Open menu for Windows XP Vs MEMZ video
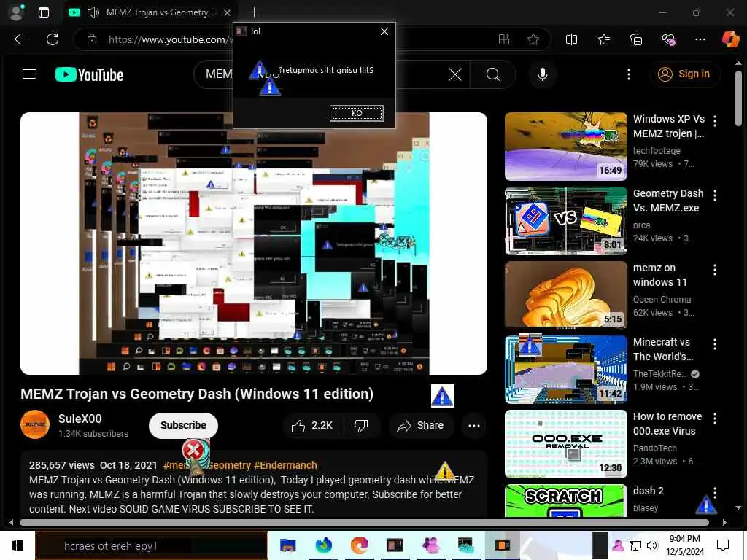 point(715,121)
